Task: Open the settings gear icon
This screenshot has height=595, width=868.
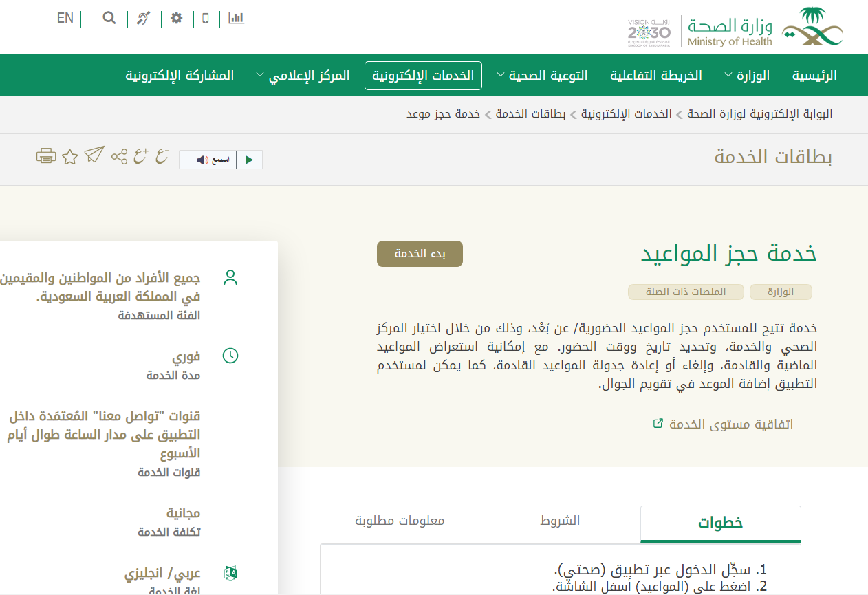Action: click(x=177, y=18)
